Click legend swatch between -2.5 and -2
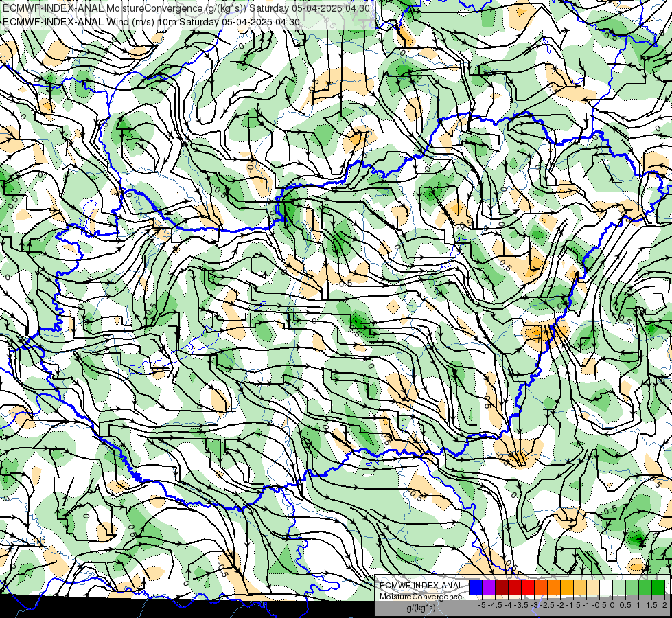The image size is (672, 618). pyautogui.click(x=554, y=588)
